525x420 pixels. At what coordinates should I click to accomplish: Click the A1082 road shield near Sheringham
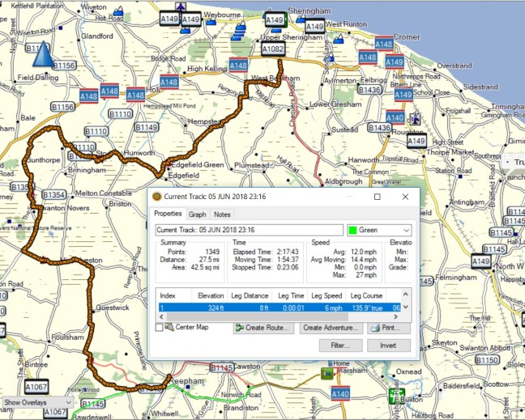point(274,49)
